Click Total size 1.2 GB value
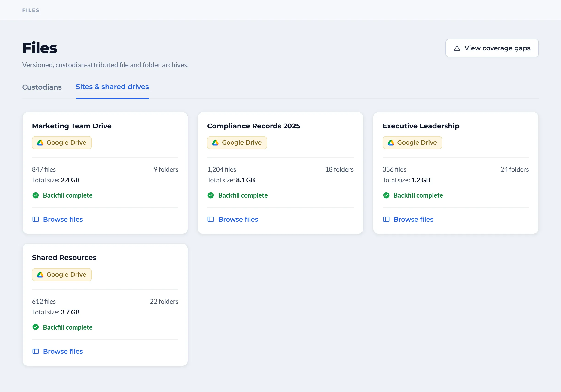The image size is (561, 392). (x=421, y=180)
